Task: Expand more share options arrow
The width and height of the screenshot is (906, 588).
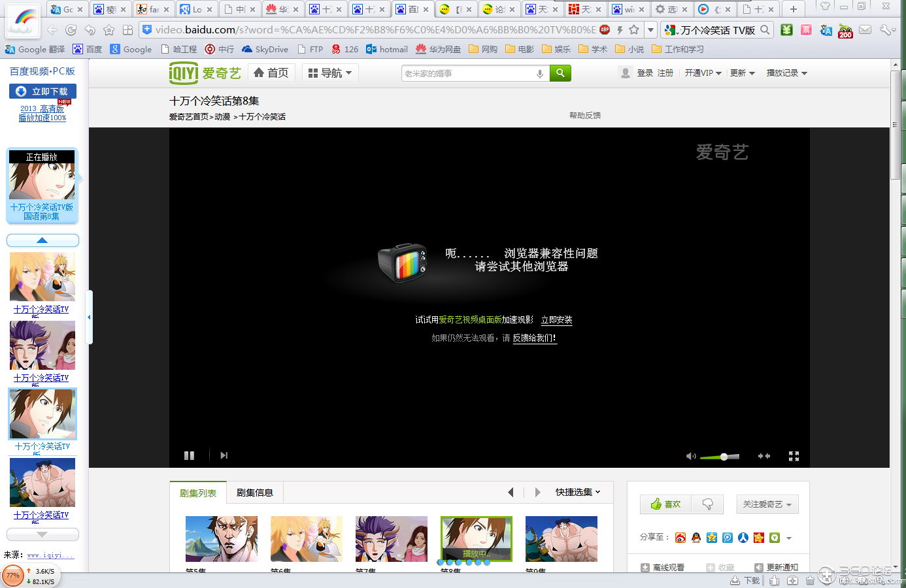Action: 789,538
